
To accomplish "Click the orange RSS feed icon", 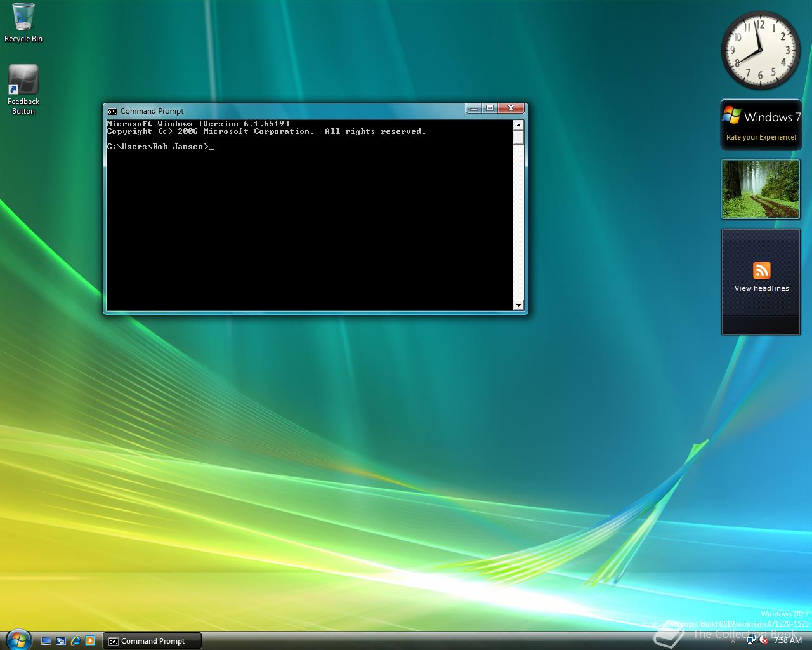I will point(761,270).
